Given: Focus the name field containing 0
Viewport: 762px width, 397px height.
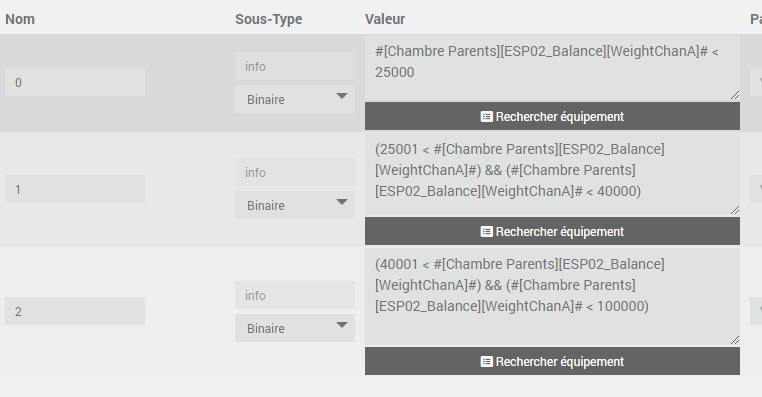Looking at the screenshot, I should click(75, 82).
